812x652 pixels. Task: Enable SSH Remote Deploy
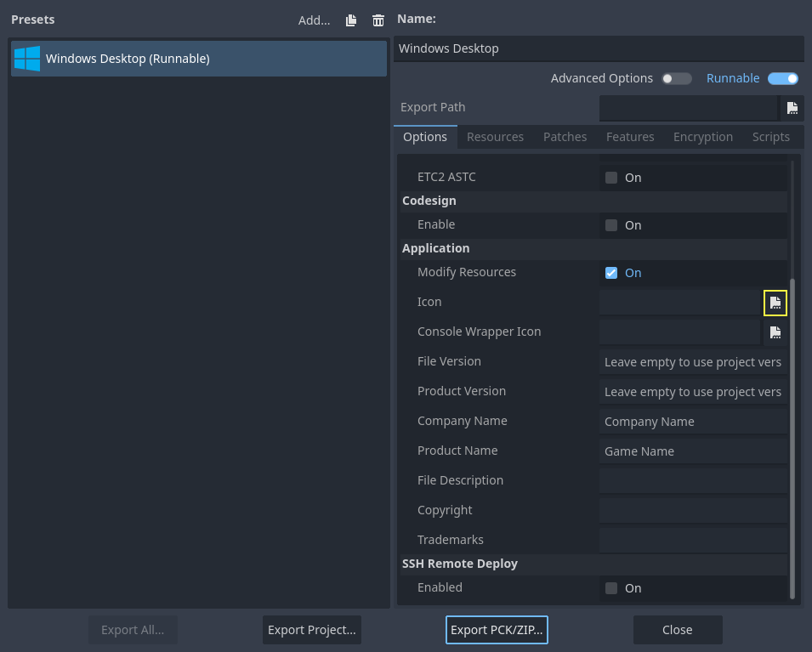pos(610,587)
